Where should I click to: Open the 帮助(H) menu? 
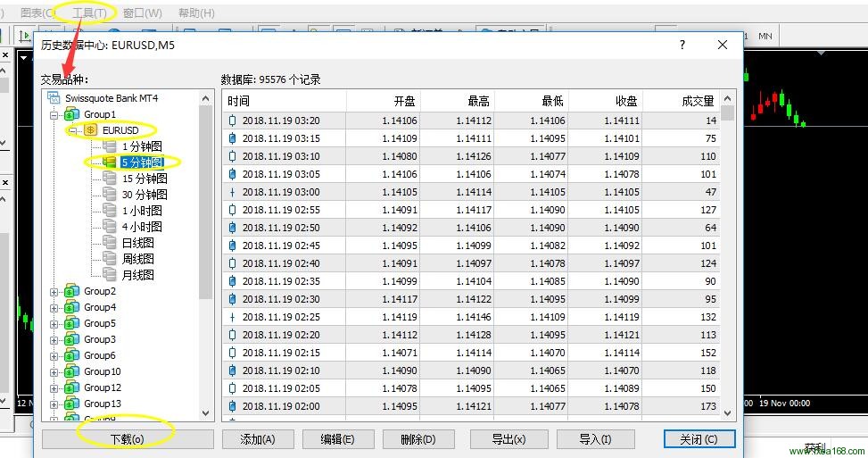[196, 12]
